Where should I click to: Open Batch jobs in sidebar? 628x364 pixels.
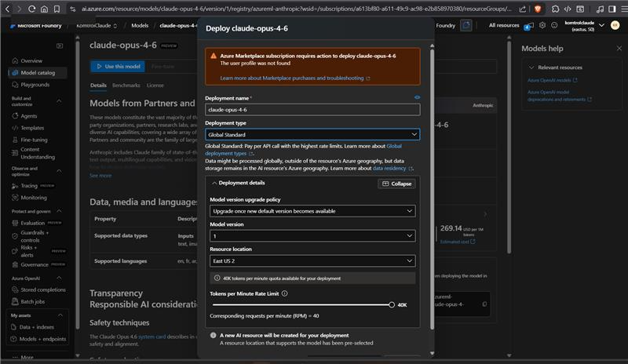pos(32,301)
